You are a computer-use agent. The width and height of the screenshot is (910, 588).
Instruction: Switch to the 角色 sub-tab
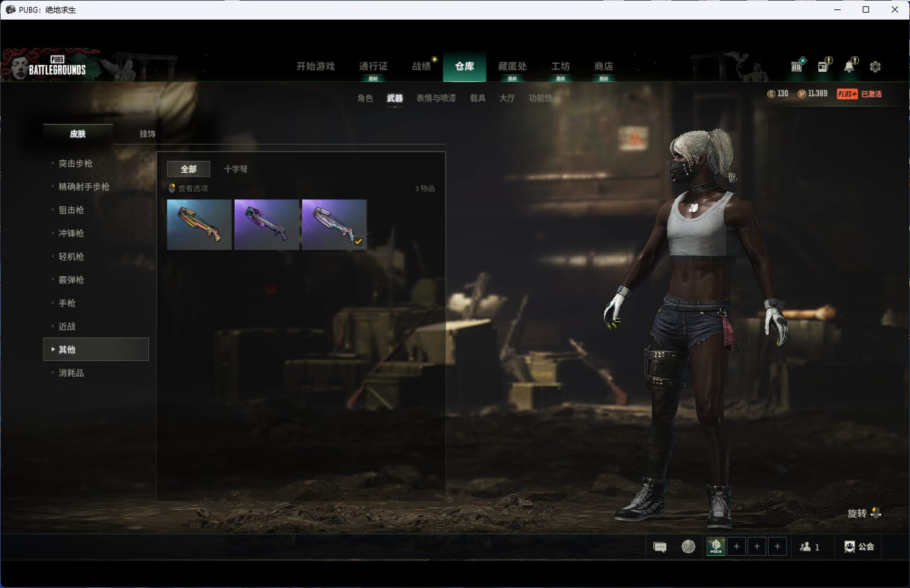click(365, 98)
